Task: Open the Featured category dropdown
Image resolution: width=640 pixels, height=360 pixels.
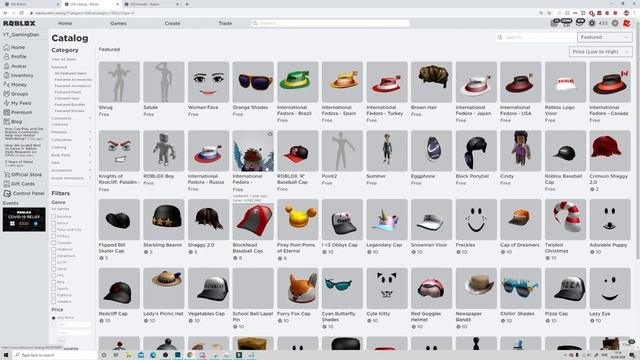Action: (x=604, y=37)
